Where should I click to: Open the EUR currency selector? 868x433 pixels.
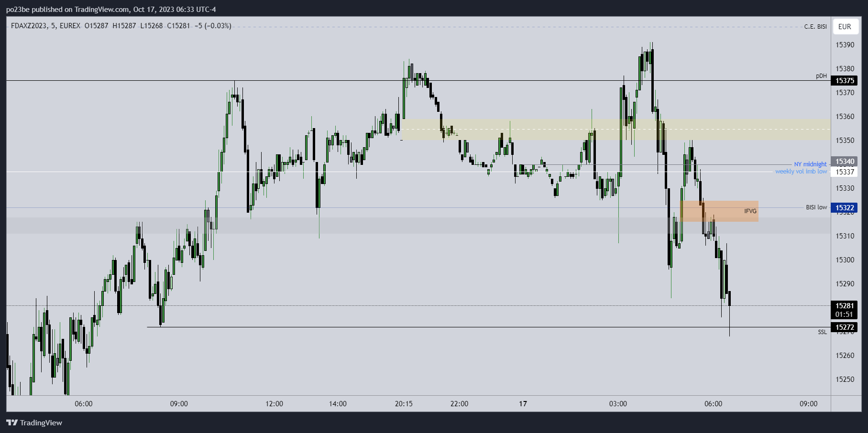click(845, 27)
